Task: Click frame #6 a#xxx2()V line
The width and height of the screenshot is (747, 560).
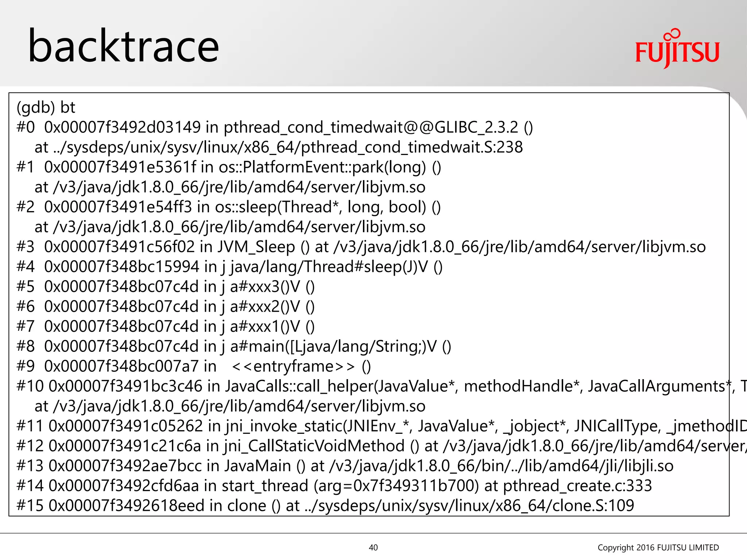Action: coord(166,306)
